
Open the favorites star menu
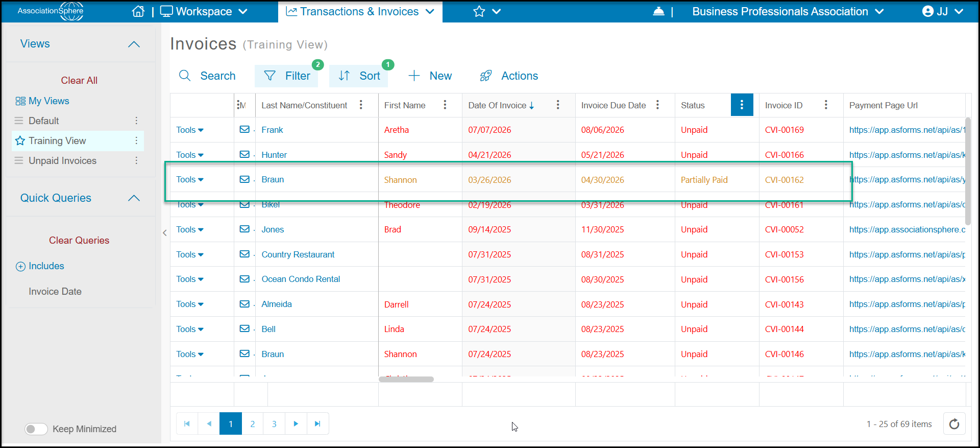click(487, 11)
